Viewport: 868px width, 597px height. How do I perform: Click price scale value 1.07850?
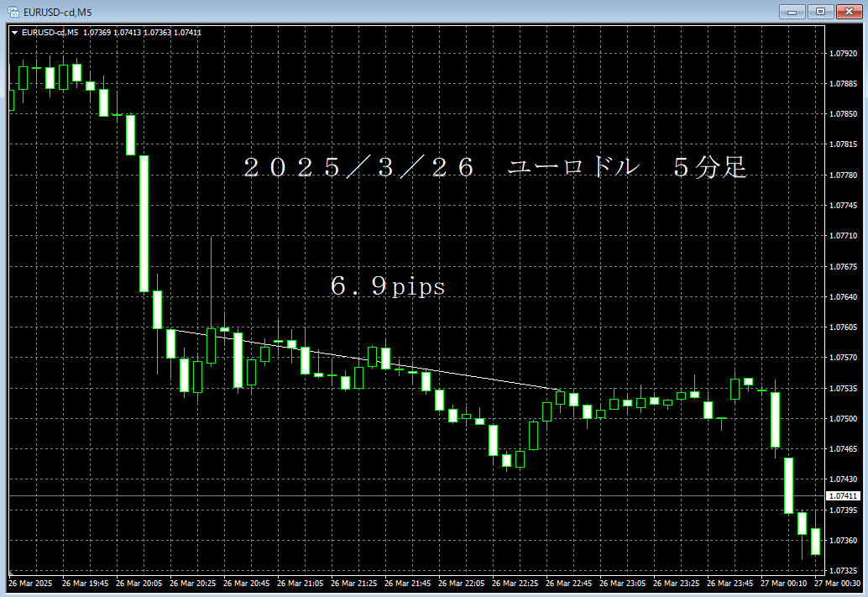843,114
